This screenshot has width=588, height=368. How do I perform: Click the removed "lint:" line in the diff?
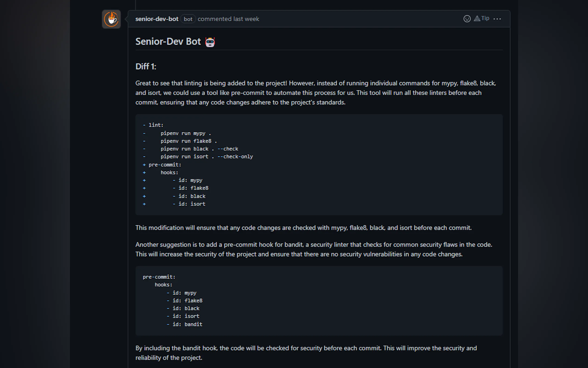(x=156, y=125)
